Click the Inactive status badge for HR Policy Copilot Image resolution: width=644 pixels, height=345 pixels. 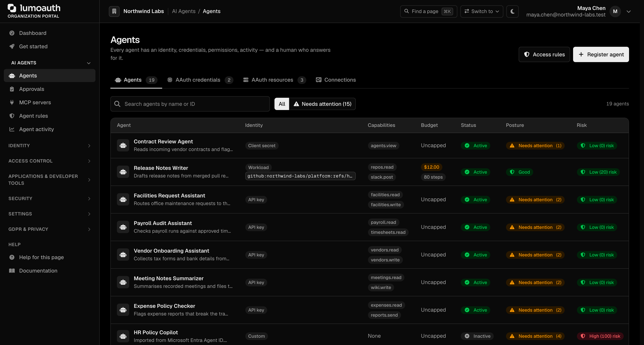477,336
